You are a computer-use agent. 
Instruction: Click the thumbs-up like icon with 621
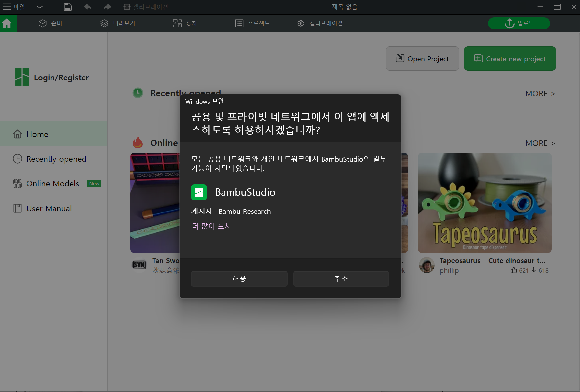[514, 270]
